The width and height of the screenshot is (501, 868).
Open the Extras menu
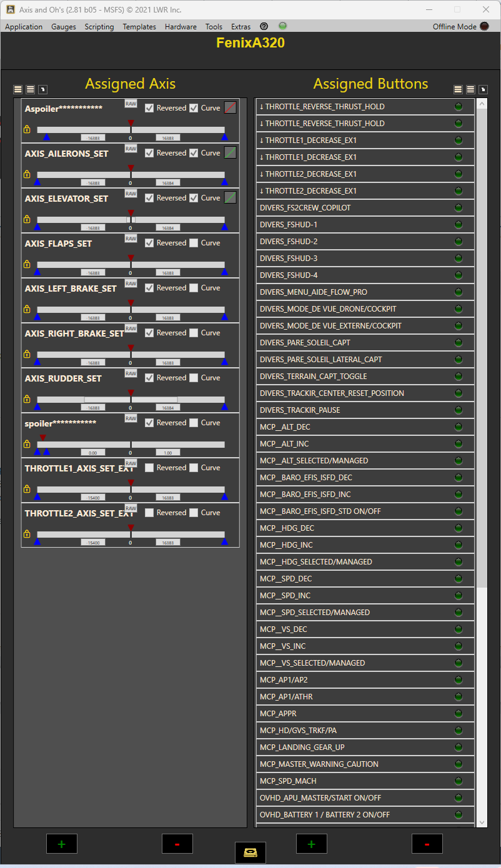(x=241, y=27)
